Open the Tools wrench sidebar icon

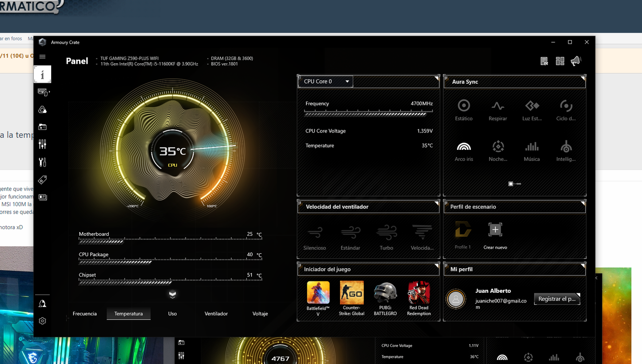[x=43, y=162]
